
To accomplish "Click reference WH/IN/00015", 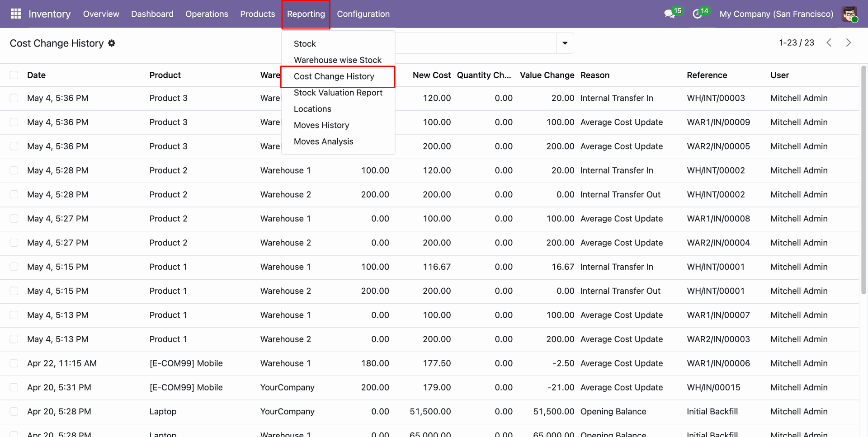I will 713,387.
